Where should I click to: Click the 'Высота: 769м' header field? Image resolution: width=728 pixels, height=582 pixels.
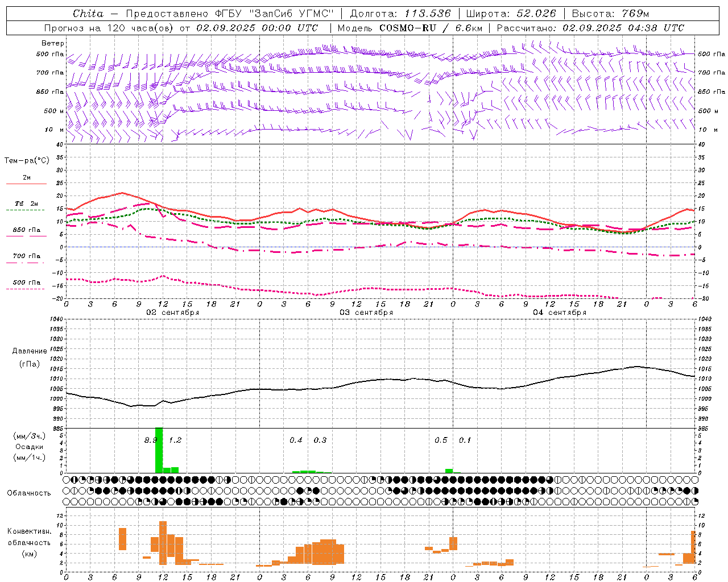pos(610,14)
